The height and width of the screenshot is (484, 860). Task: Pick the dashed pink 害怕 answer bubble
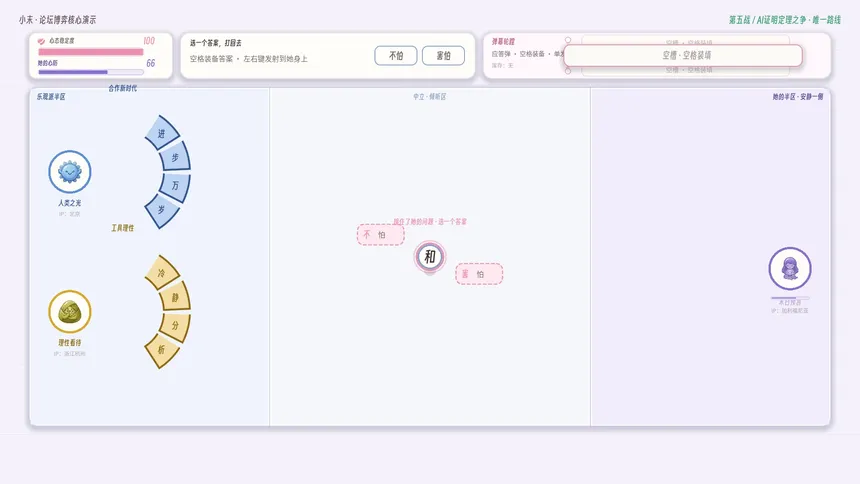479,274
